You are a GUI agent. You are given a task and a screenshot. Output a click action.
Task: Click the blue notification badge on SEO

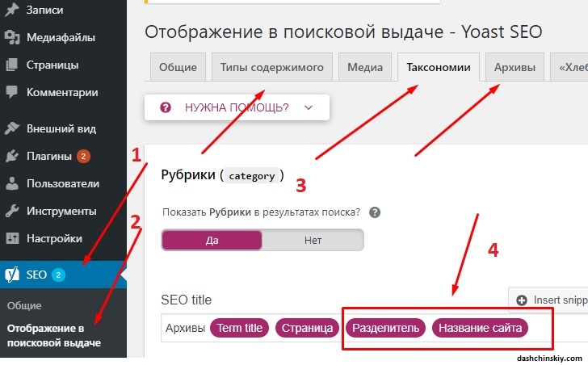pyautogui.click(x=58, y=275)
